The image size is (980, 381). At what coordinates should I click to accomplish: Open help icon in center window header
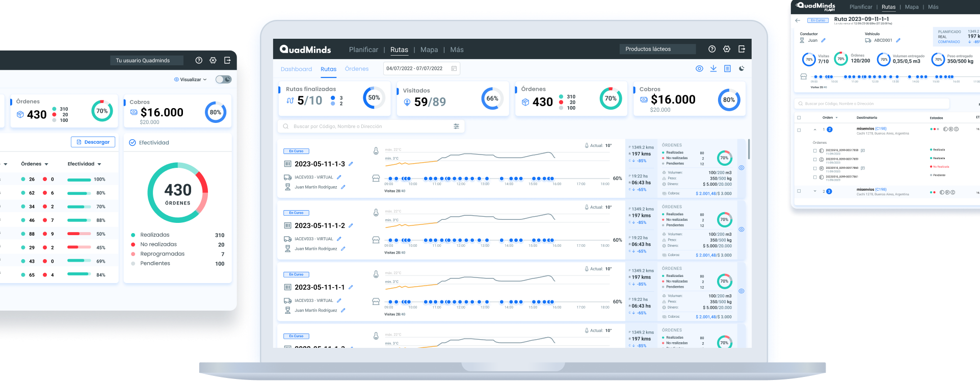712,49
